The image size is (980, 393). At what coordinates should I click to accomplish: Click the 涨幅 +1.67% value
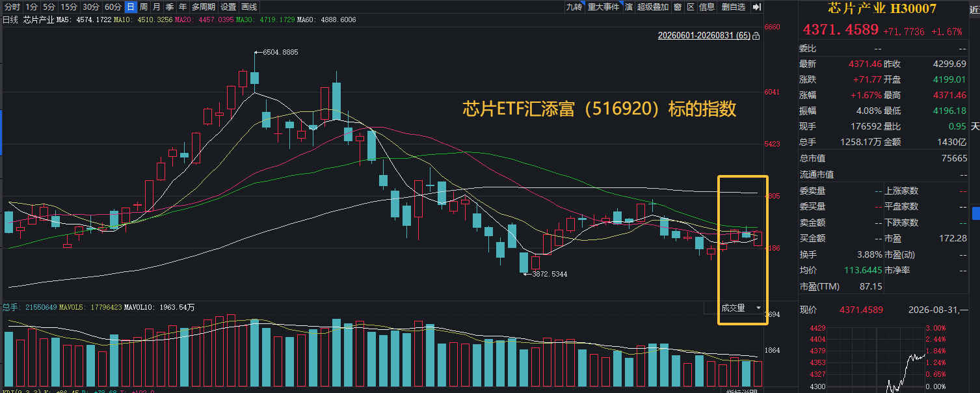click(867, 95)
